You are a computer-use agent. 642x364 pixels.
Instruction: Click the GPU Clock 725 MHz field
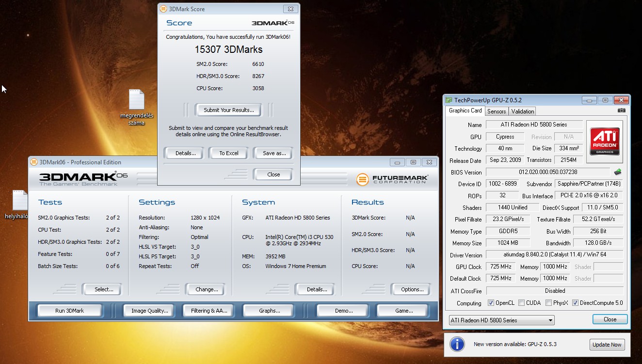point(501,267)
